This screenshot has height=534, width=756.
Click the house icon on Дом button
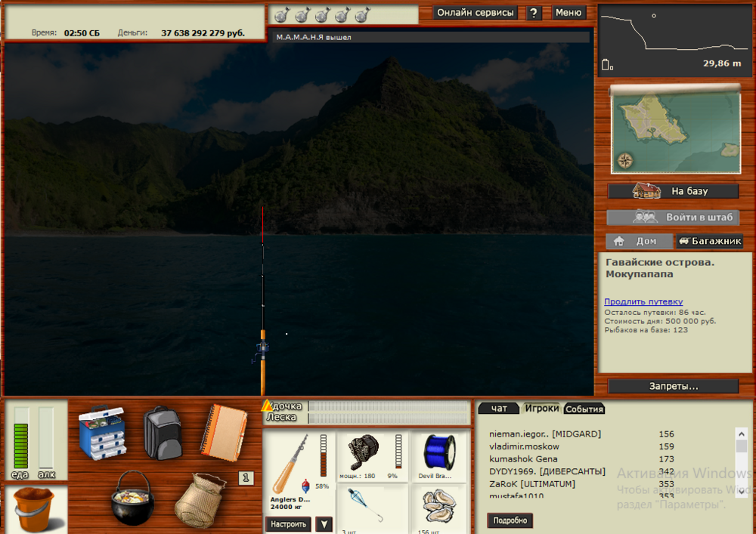click(x=618, y=241)
